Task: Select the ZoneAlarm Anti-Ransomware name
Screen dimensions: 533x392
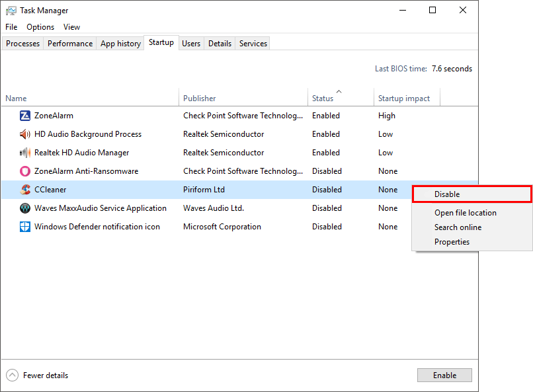Action: coord(87,171)
